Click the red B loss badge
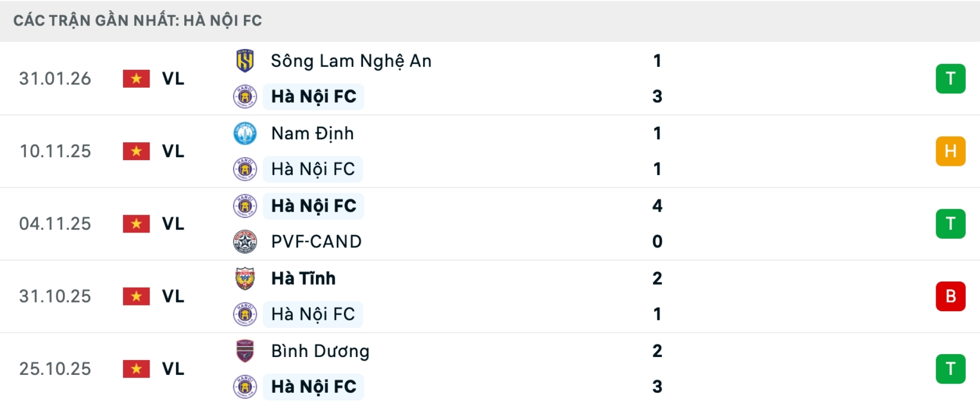The image size is (980, 404). click(950, 296)
